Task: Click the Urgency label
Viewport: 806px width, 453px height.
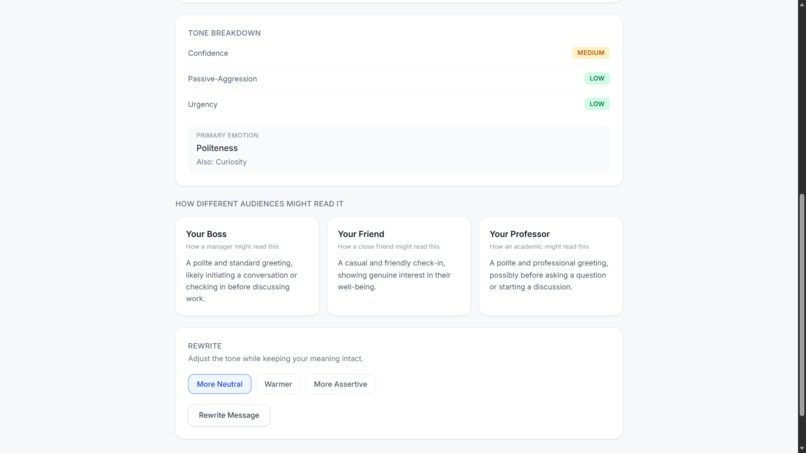Action: [x=203, y=104]
